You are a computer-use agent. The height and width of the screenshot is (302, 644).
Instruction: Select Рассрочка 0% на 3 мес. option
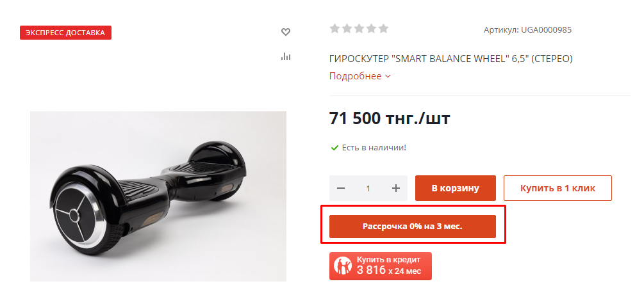[413, 226]
